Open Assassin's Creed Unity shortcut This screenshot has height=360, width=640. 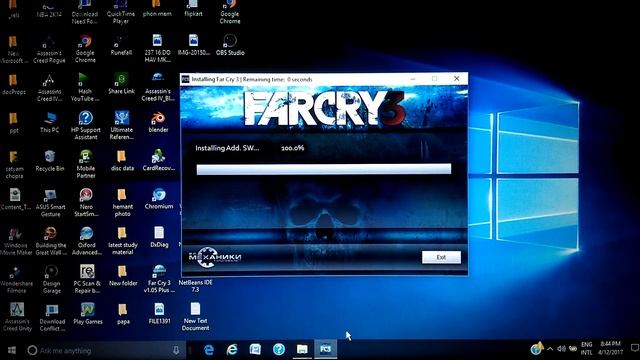(17, 317)
